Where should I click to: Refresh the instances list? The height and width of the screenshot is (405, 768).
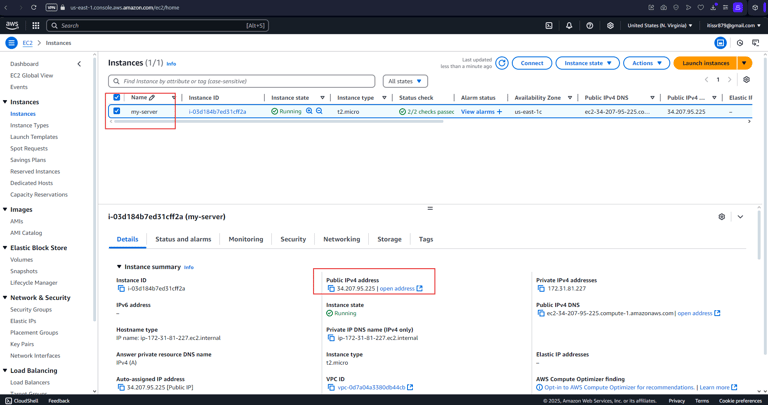tap(502, 63)
